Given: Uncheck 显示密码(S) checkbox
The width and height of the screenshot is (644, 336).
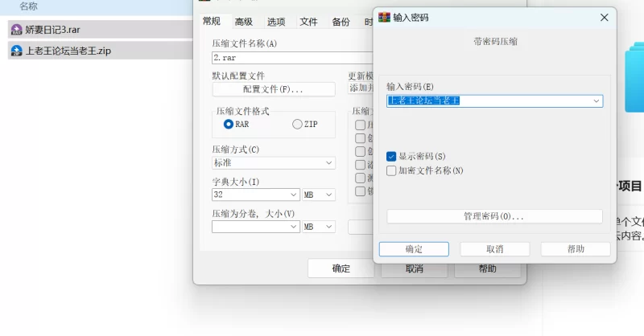Looking at the screenshot, I should (x=391, y=156).
